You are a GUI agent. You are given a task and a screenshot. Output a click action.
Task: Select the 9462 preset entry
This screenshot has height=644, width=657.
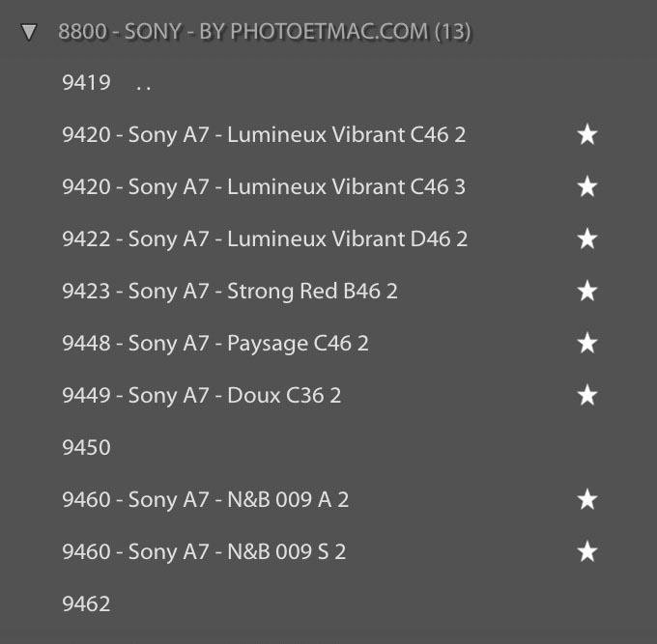[x=86, y=604]
